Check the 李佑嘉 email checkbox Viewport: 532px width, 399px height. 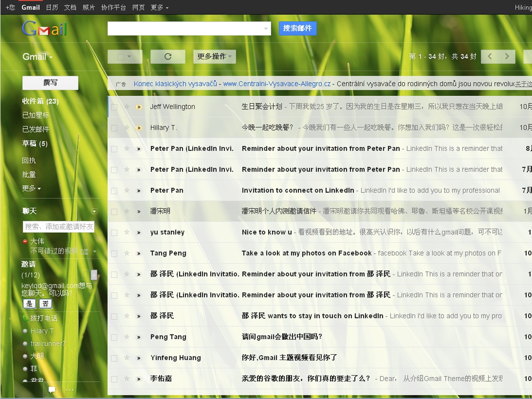[114, 379]
